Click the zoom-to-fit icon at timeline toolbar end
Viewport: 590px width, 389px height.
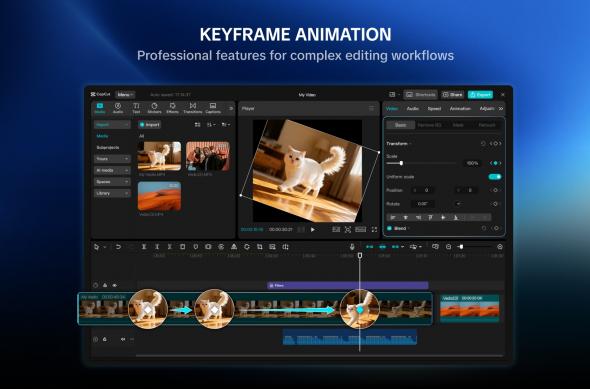coord(500,247)
